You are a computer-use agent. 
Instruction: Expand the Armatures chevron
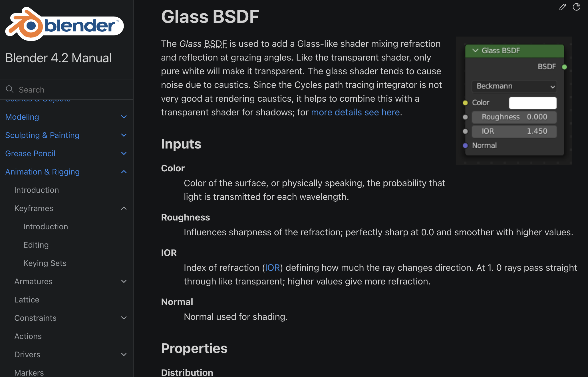coord(124,281)
